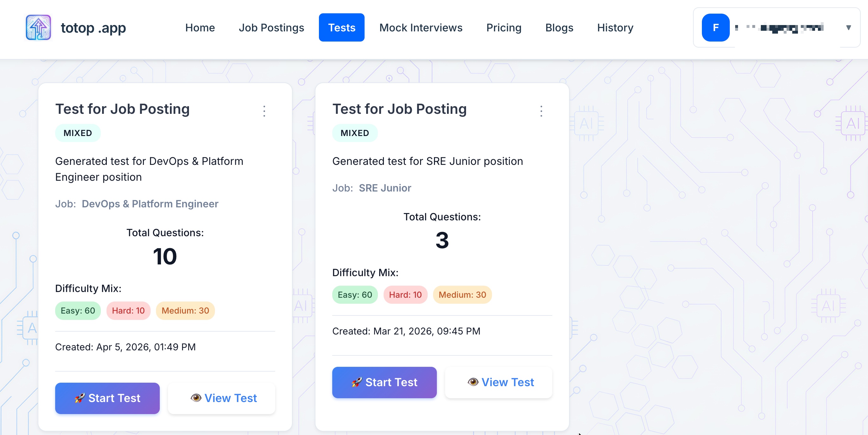Screen dimensions: 868x435
Task: Expand the user account dropdown arrow
Action: 848,27
